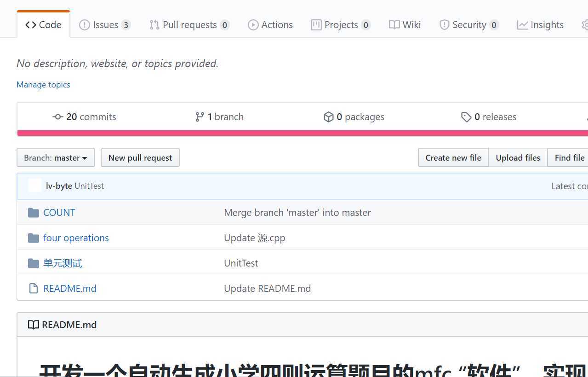Click the README.md file icon
This screenshot has width=588, height=377.
[33, 289]
